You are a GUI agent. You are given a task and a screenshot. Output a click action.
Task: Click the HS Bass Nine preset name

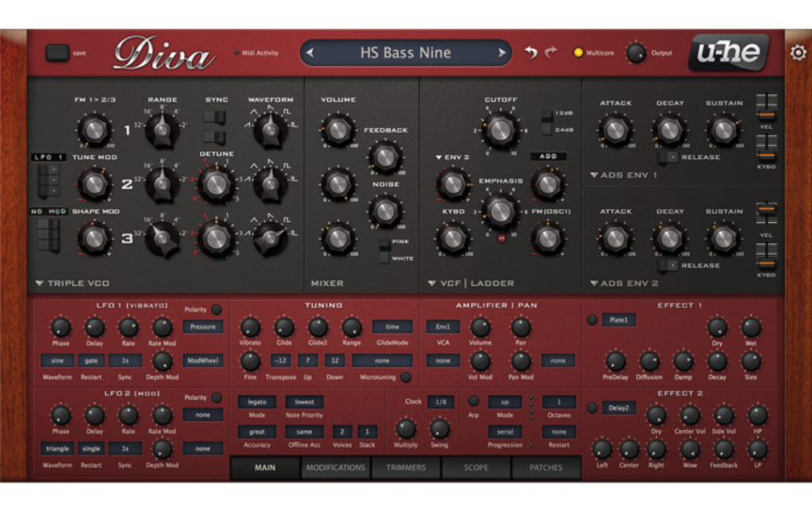pos(405,53)
